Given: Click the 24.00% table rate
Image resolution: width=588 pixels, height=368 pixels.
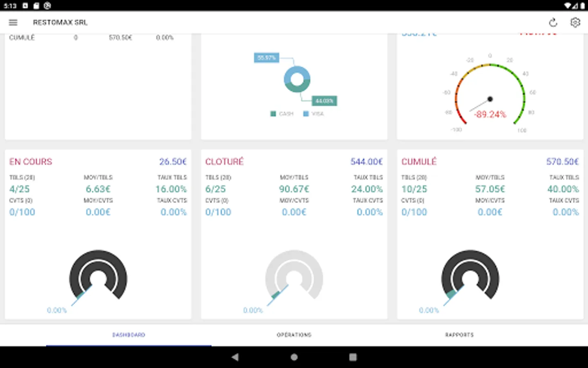Looking at the screenshot, I should pyautogui.click(x=367, y=189).
